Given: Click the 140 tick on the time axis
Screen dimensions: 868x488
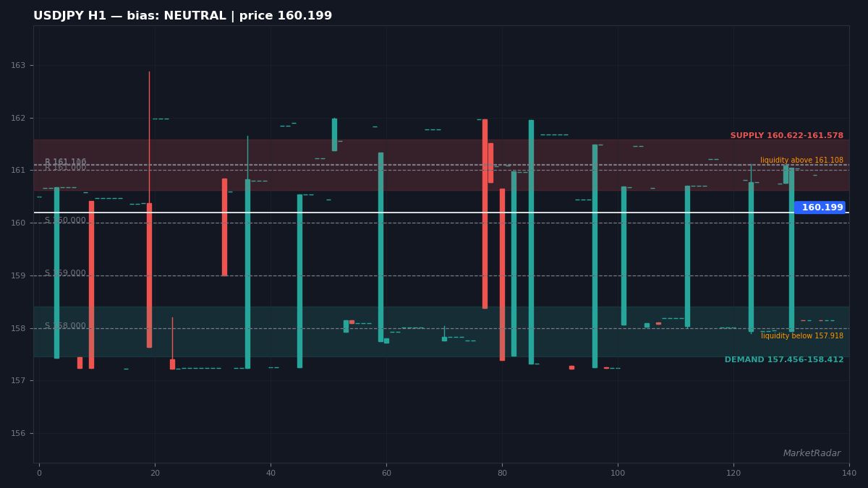Looking at the screenshot, I should 849,473.
